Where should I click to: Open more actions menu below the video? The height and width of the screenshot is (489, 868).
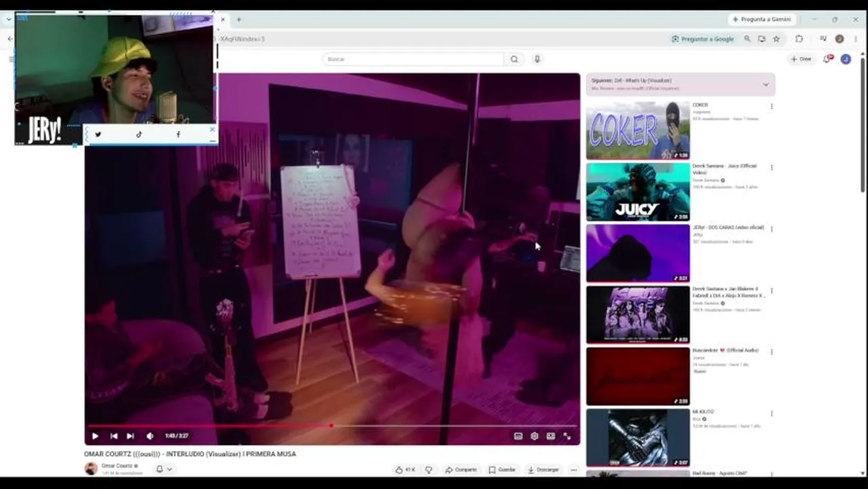tap(574, 469)
